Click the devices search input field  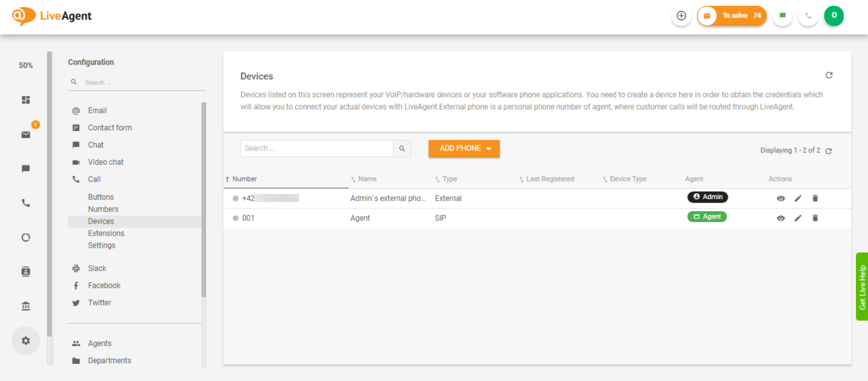pos(316,148)
